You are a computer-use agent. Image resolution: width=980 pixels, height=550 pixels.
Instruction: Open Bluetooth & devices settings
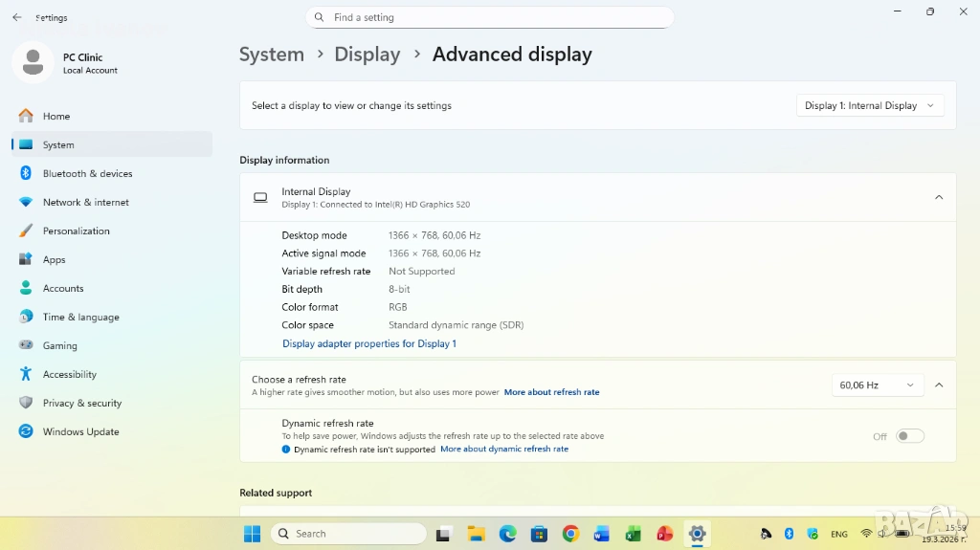coord(87,173)
